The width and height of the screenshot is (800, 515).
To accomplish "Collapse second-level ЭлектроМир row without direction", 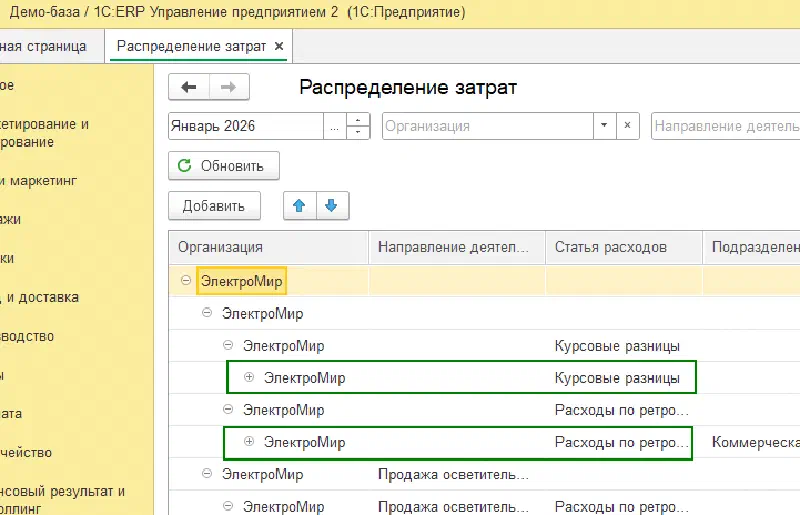I will pos(207,312).
